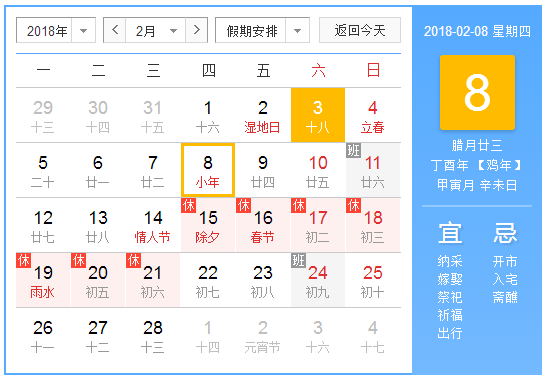Click the 班 badge on date 11
547x376 pixels.
(353, 150)
